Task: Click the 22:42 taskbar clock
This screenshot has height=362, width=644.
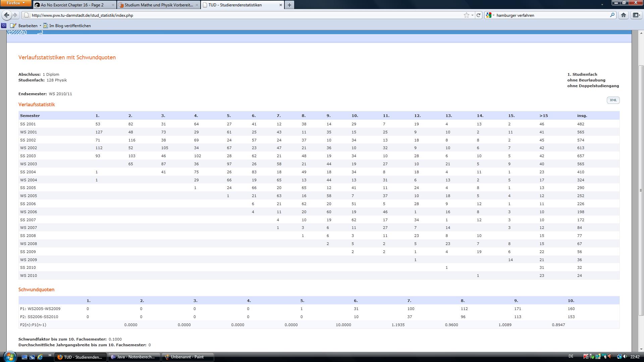Action: [635, 357]
